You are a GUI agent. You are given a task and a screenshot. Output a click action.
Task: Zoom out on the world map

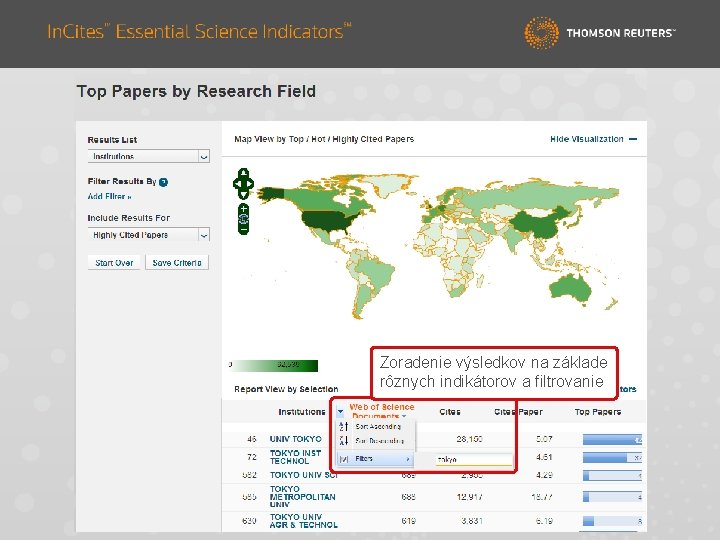point(243,229)
